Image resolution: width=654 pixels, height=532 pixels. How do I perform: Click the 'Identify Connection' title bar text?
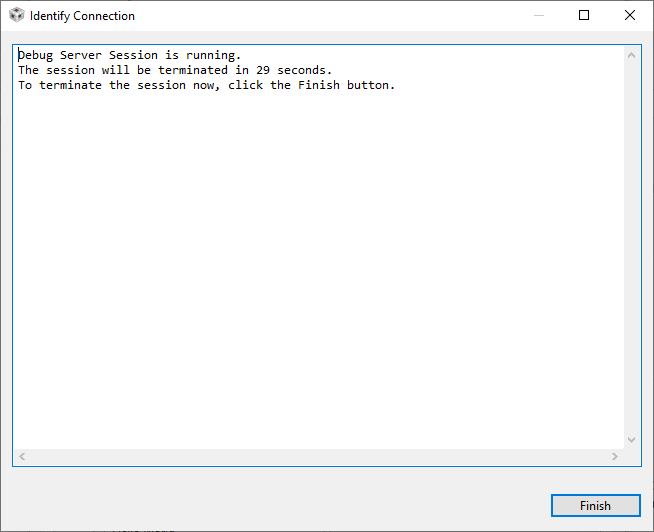pos(82,16)
